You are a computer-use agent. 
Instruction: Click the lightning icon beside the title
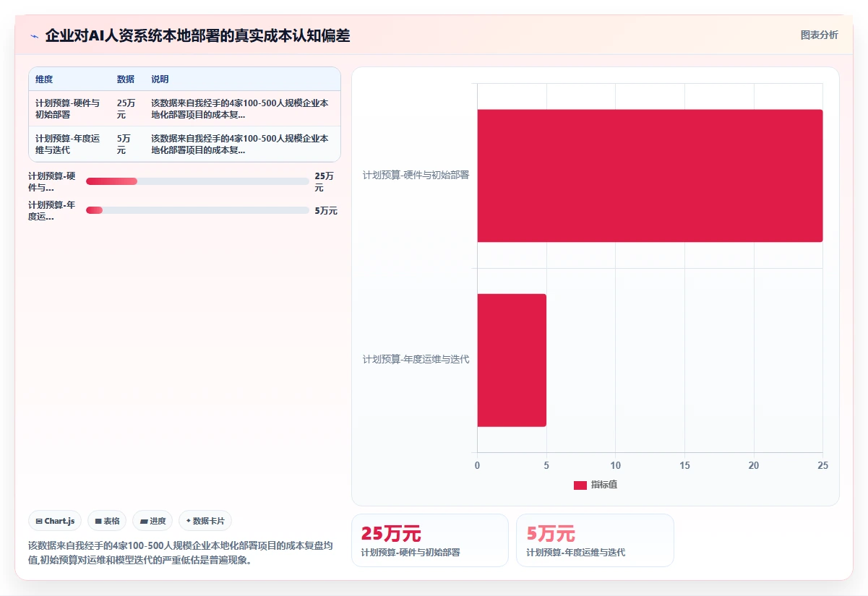click(x=35, y=36)
